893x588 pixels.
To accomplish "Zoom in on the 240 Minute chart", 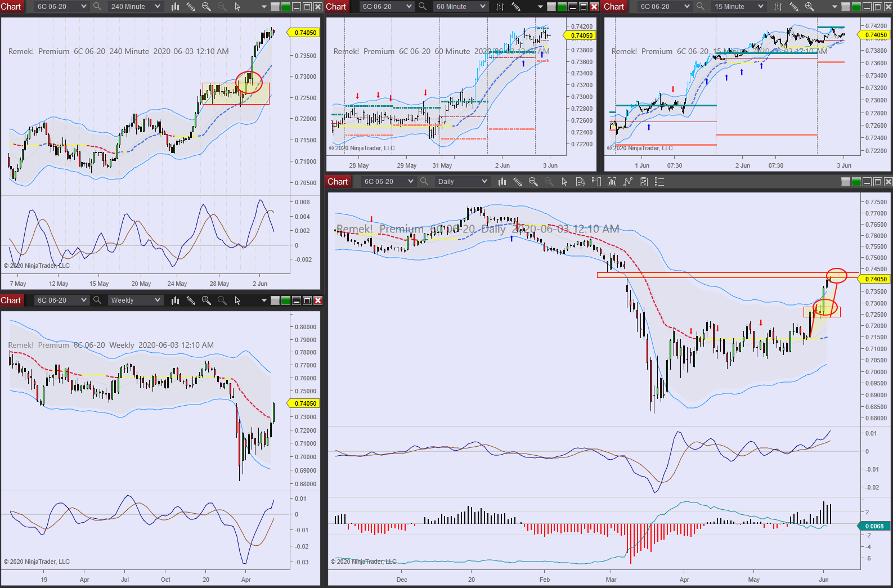I will point(207,7).
